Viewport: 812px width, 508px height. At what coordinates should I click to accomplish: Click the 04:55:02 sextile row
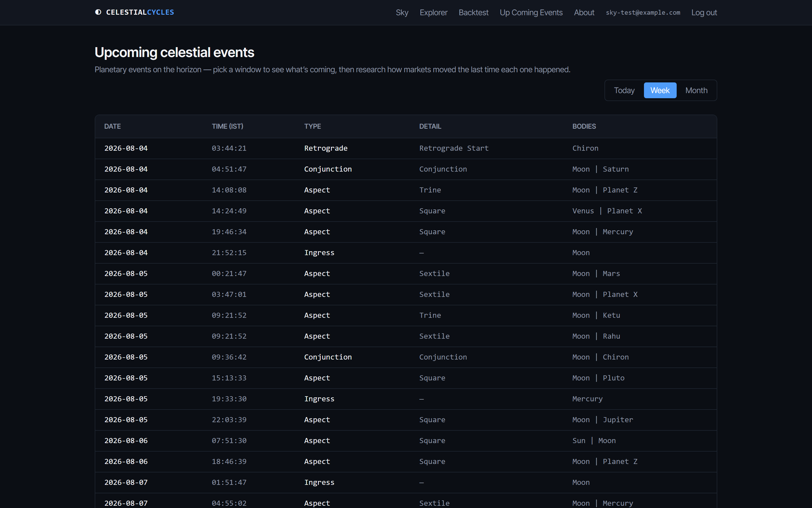click(x=406, y=501)
